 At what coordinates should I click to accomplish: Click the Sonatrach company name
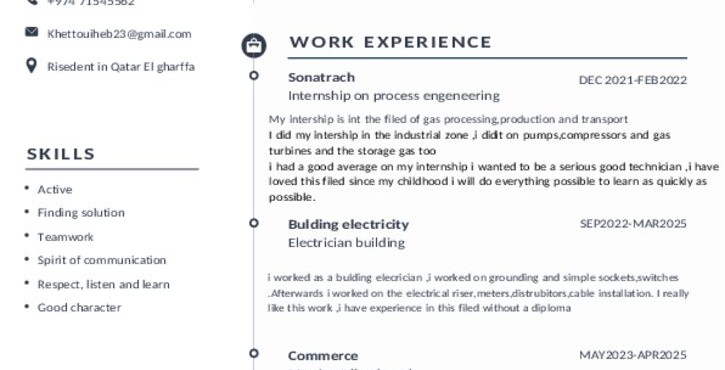pos(321,77)
